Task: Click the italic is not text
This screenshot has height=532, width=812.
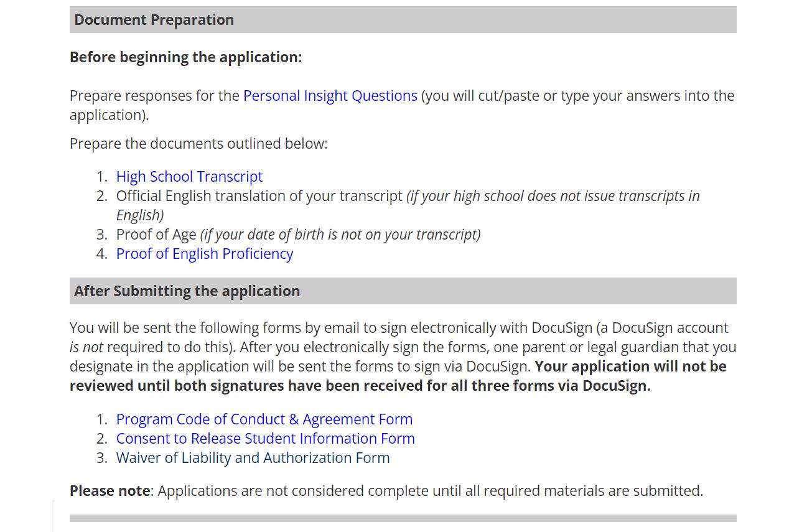Action: click(x=86, y=347)
